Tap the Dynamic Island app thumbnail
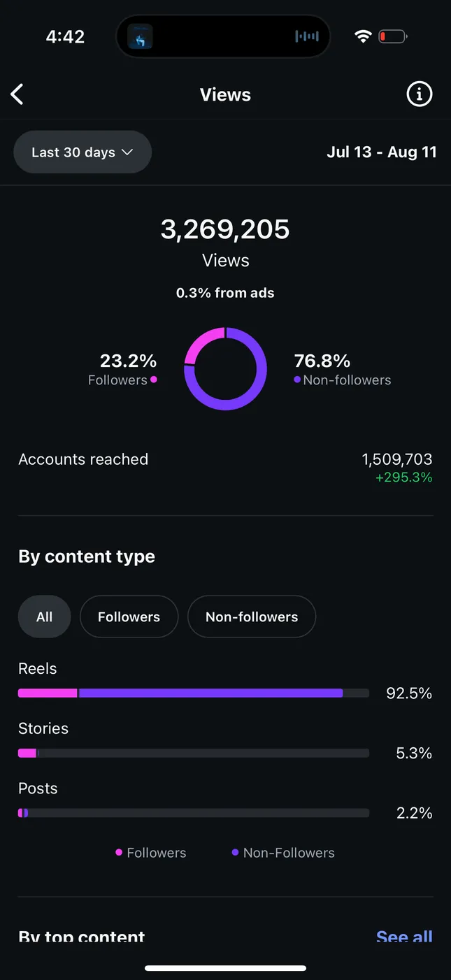The width and height of the screenshot is (451, 980). tap(140, 36)
